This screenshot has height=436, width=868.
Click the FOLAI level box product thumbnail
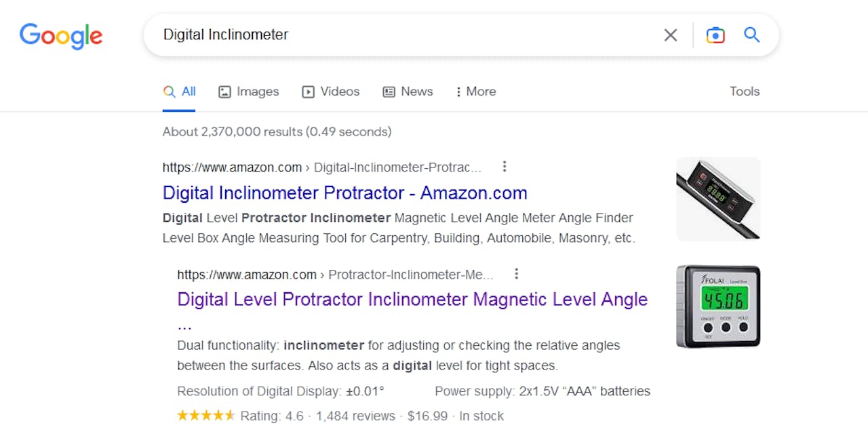[x=718, y=306]
